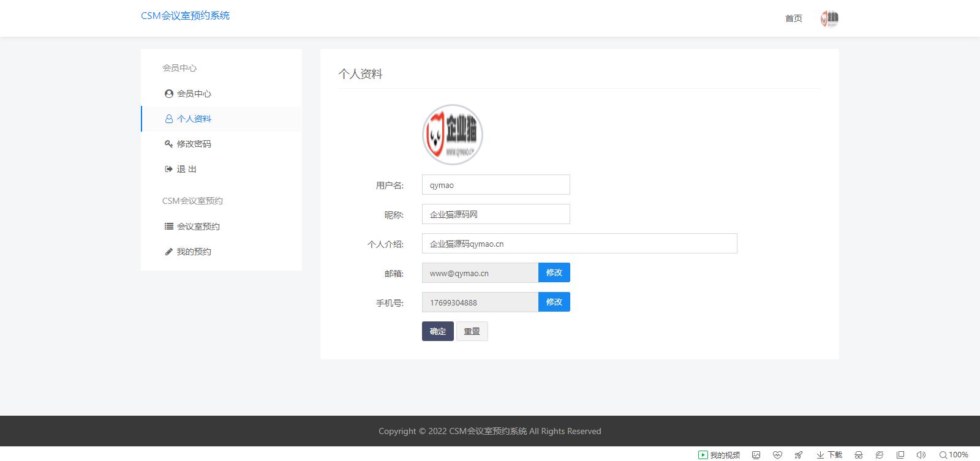Click the split-window icon in status bar
980x461 pixels.
point(900,455)
